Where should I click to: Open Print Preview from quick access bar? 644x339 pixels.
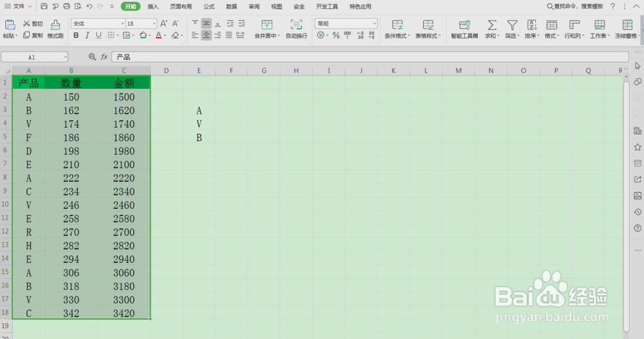pos(78,6)
